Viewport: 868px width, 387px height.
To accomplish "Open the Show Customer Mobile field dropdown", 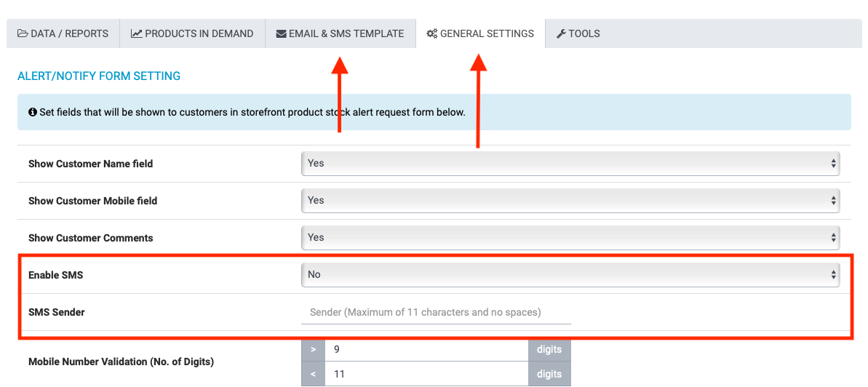I will click(570, 201).
